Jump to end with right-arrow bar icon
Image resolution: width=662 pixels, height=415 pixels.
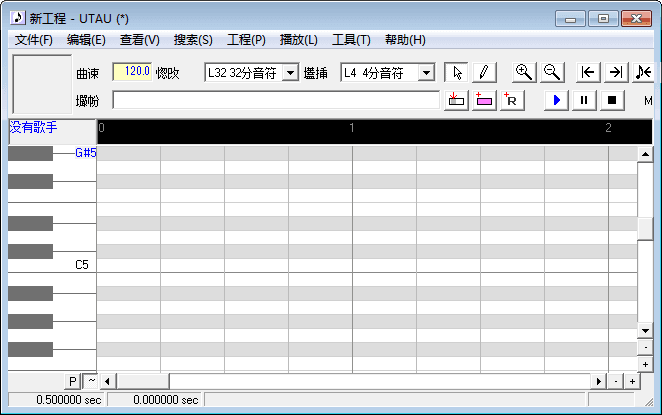point(616,72)
